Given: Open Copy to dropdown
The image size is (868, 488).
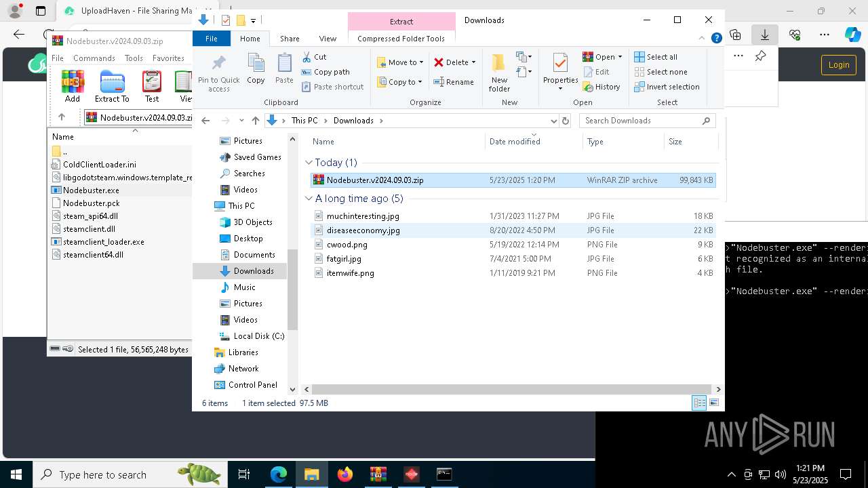Looking at the screenshot, I should pos(400,82).
